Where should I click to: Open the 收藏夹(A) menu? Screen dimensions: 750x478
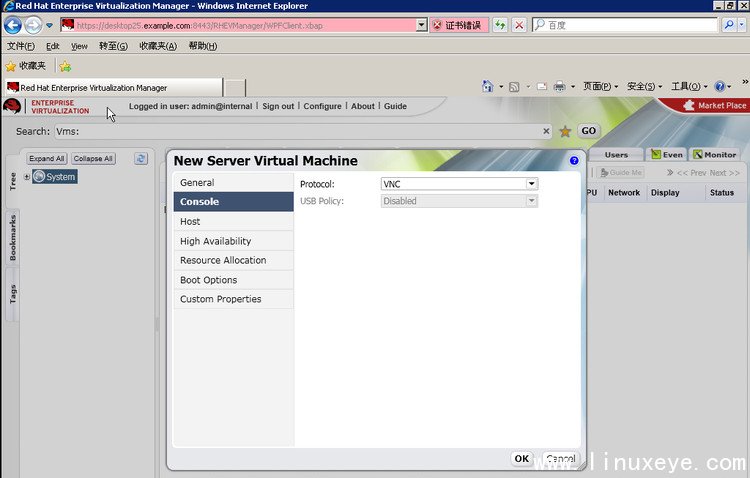(158, 46)
